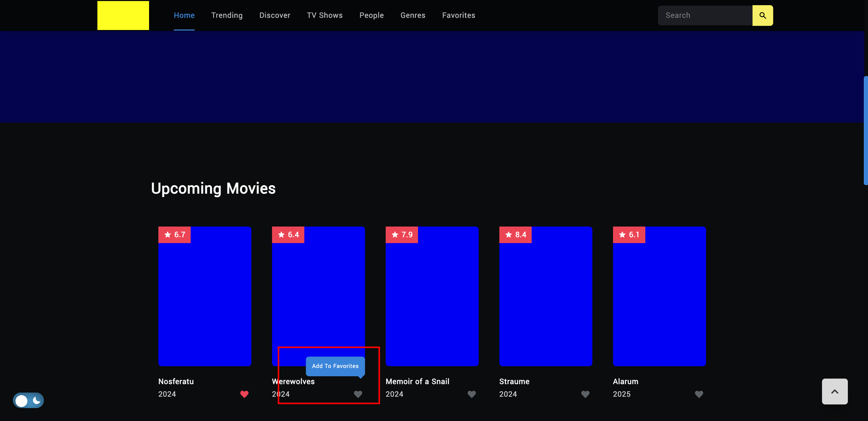This screenshot has height=421, width=868.
Task: Open the Genres menu item
Action: click(x=413, y=16)
